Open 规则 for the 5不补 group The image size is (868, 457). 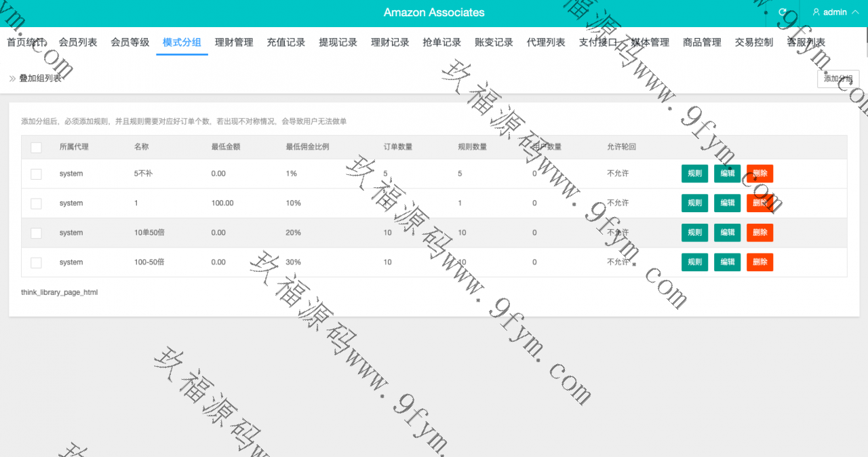point(694,174)
